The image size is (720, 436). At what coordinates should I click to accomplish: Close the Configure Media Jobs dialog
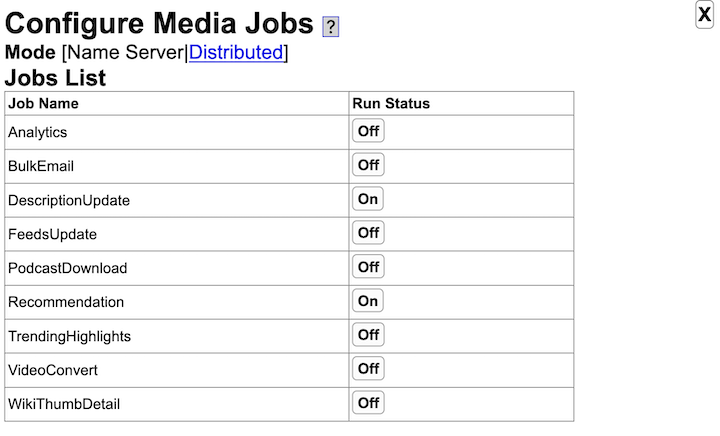704,15
